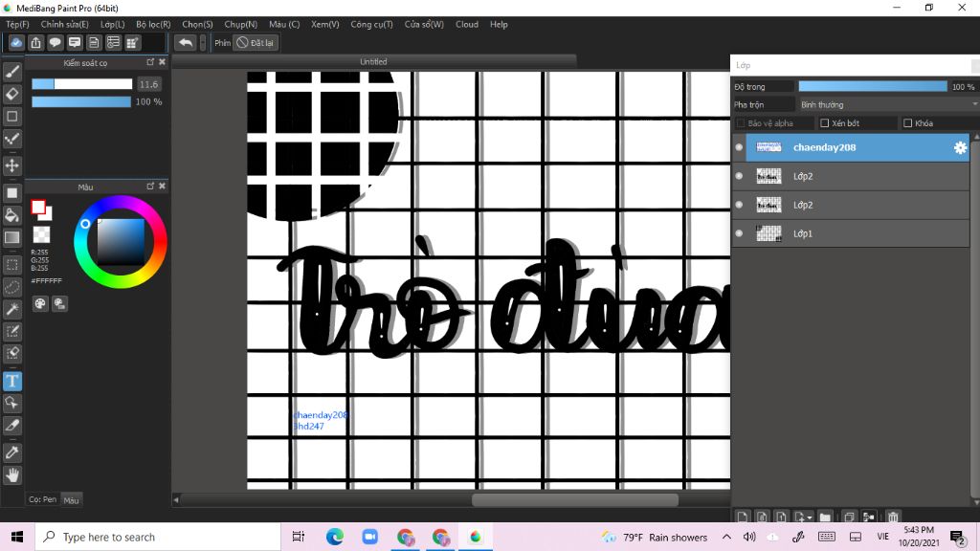Viewport: 980px width, 551px height.
Task: Open the color palette icon in Màu panel
Action: point(40,303)
